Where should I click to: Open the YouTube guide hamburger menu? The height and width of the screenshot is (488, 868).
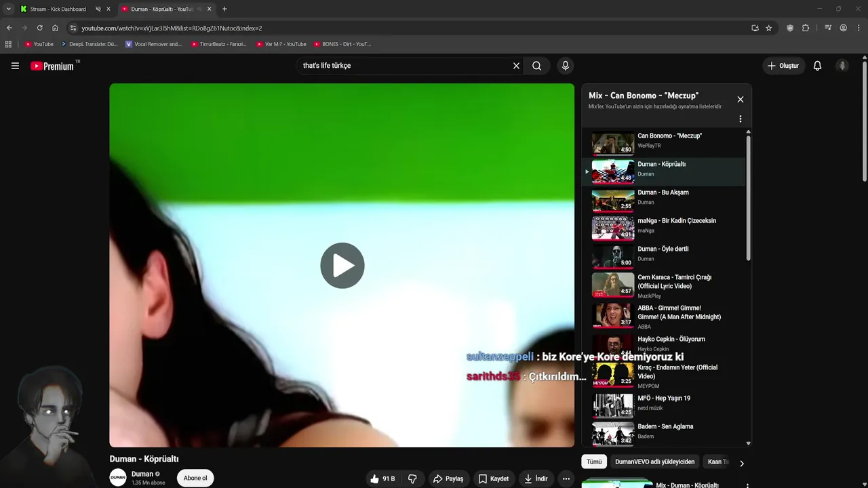15,66
